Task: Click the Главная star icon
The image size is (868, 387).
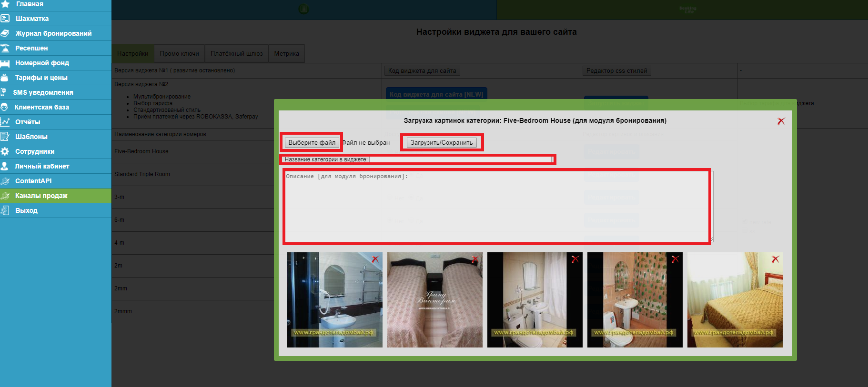Action: coord(5,4)
